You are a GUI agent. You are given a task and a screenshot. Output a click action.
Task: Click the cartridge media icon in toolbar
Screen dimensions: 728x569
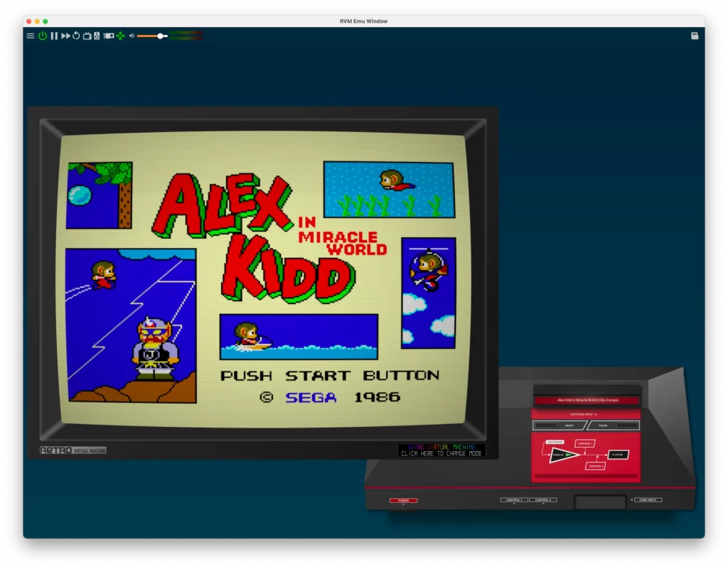coord(109,36)
